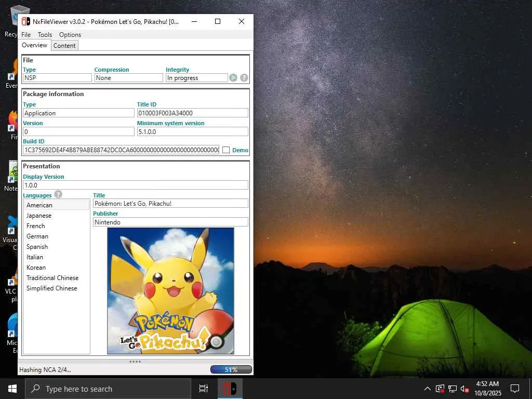
Task: Open the Action Center notifications icon
Action: (x=515, y=389)
